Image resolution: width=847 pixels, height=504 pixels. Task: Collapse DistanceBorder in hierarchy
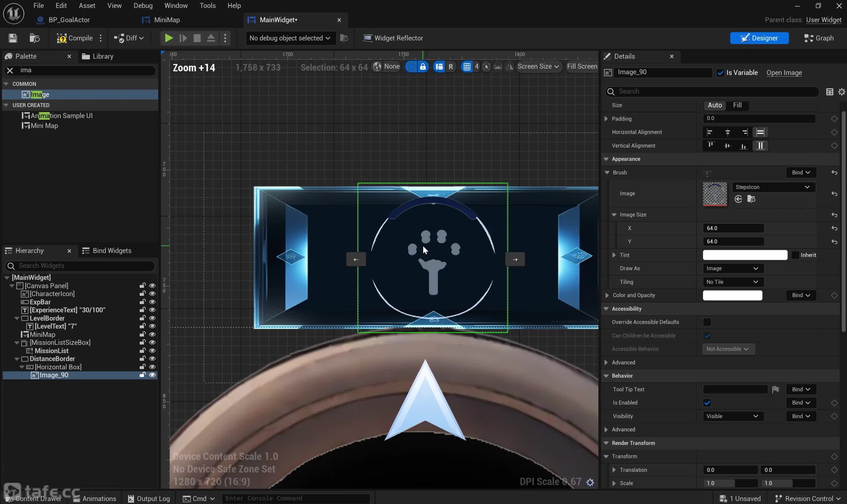(x=17, y=359)
